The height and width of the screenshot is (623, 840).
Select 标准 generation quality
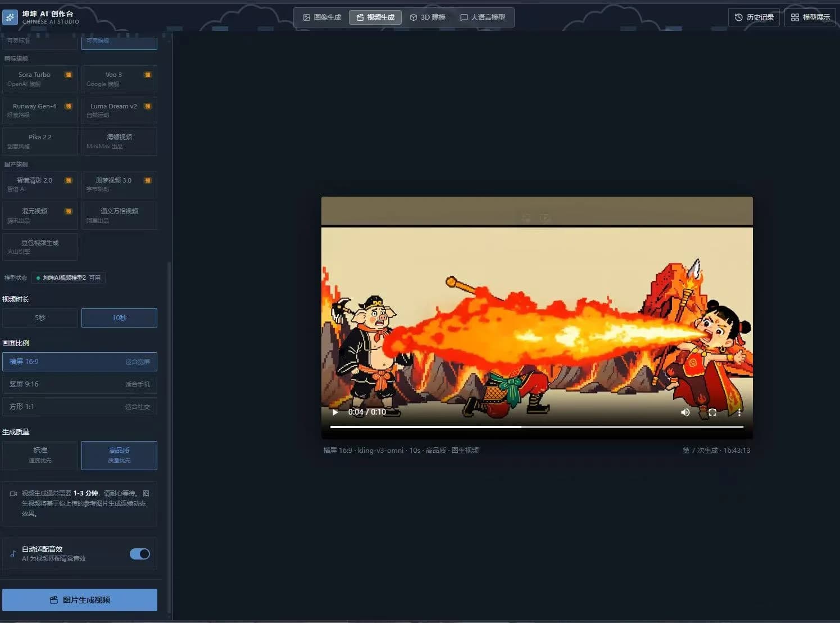(40, 455)
